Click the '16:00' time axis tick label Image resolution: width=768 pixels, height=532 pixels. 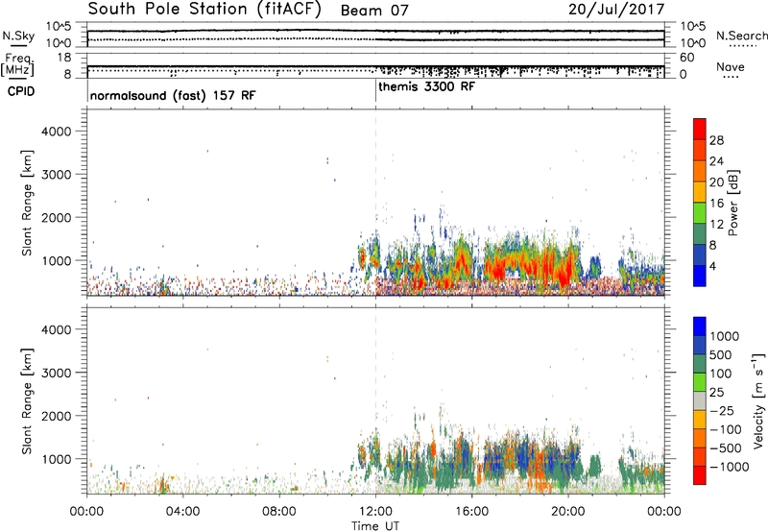[x=471, y=512]
